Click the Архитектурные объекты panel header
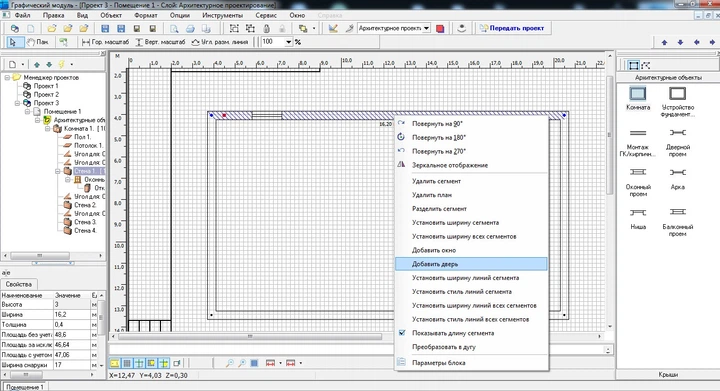 [668, 78]
